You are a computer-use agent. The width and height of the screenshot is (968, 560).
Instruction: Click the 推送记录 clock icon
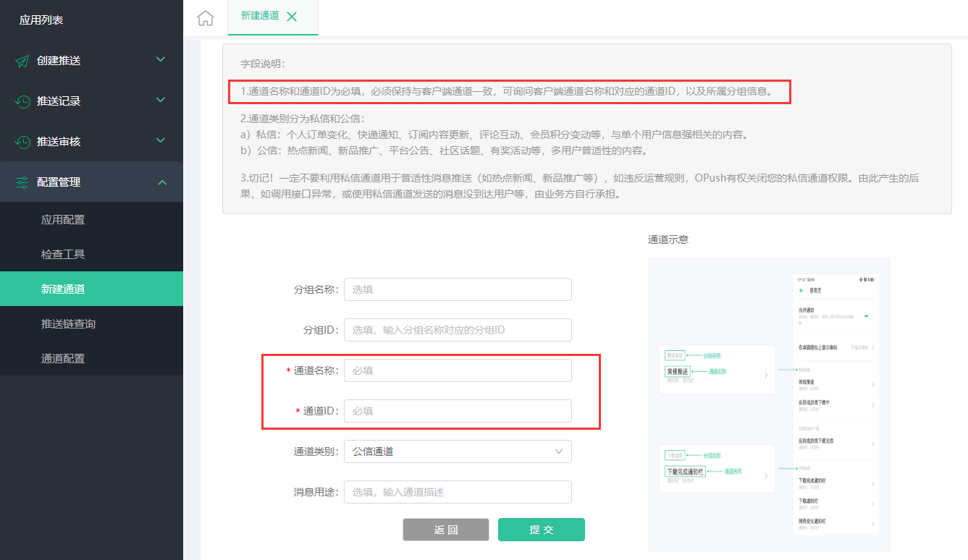coord(22,101)
